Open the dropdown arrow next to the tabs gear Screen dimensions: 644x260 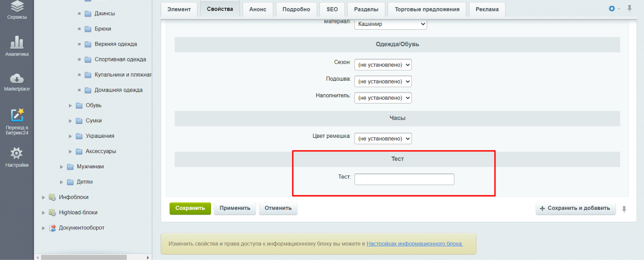619,9
